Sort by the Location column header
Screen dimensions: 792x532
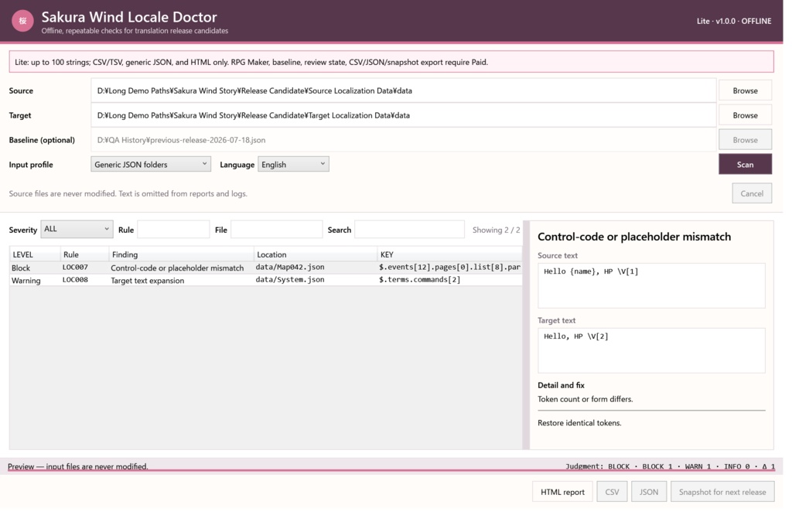[315, 254]
